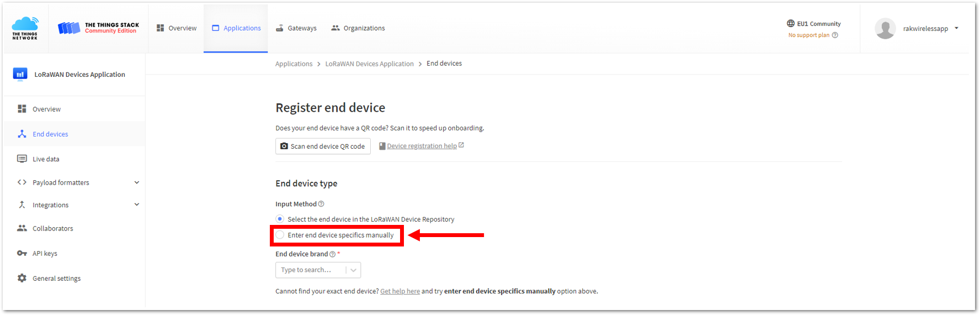Select LoRaWAN Device Repository radio option

click(280, 219)
